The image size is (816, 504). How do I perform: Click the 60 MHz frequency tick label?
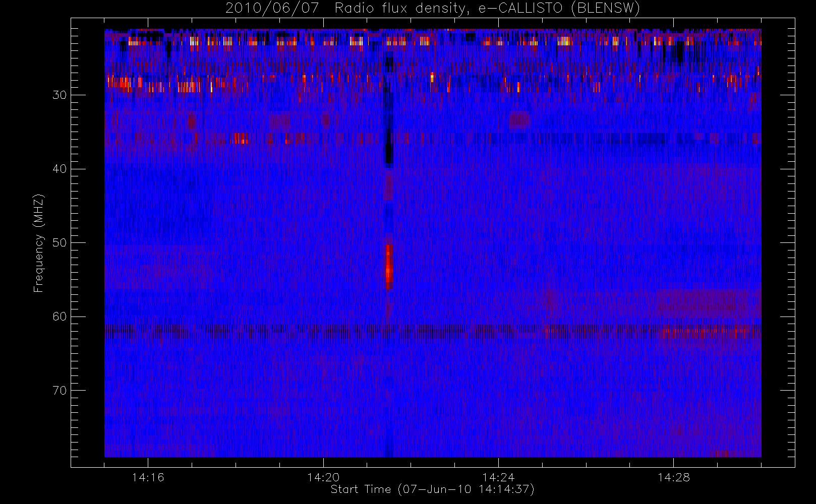click(x=60, y=317)
